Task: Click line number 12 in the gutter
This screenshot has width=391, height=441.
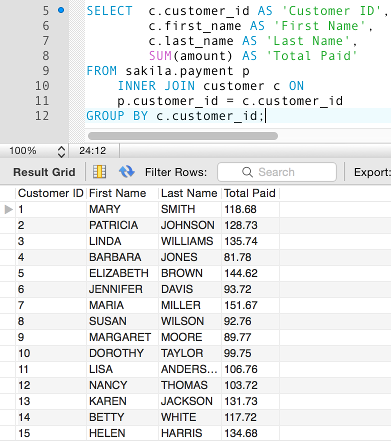Action: (x=42, y=116)
